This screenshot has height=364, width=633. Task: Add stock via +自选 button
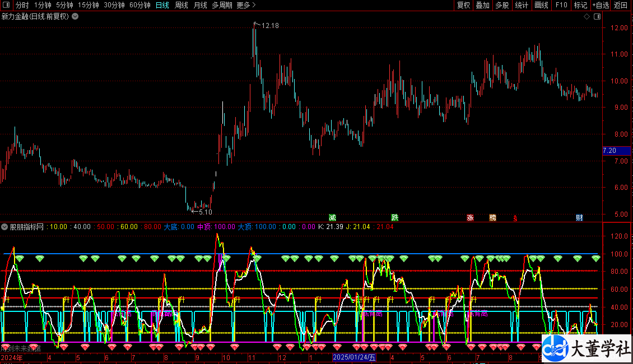(x=601, y=5)
